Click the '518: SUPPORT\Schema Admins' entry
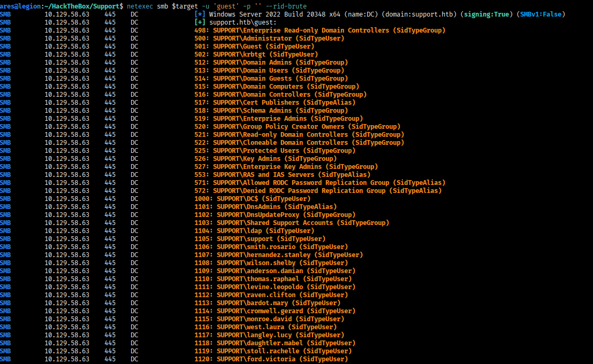Image resolution: width=593 pixels, height=364 pixels. point(271,110)
